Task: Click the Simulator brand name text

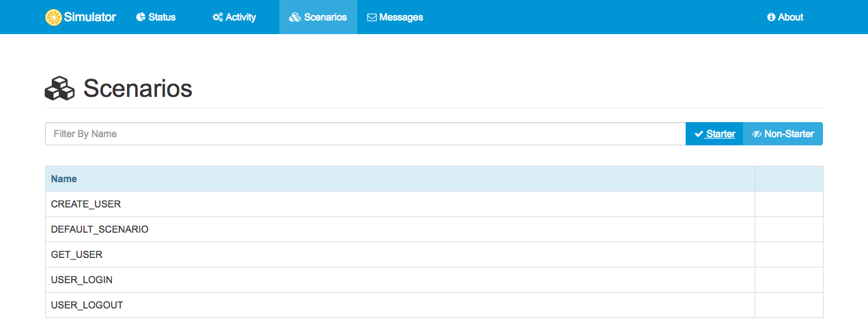Action: [x=91, y=17]
